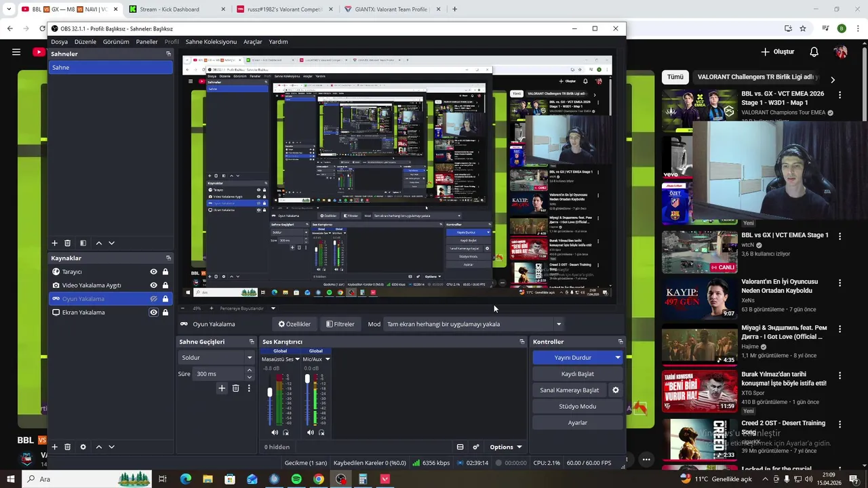
Task: Remove selected source with trash icon
Action: pyautogui.click(x=67, y=447)
